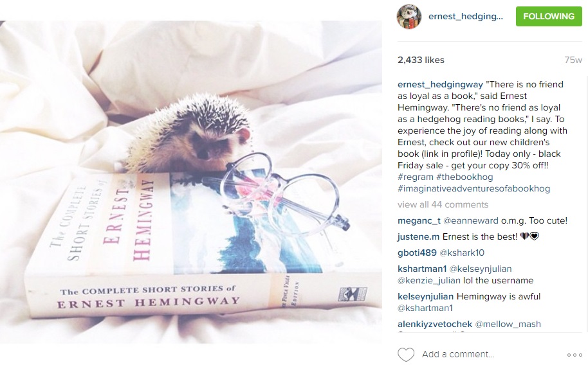Open the three-dot more options menu
The width and height of the screenshot is (588, 374).
click(574, 355)
